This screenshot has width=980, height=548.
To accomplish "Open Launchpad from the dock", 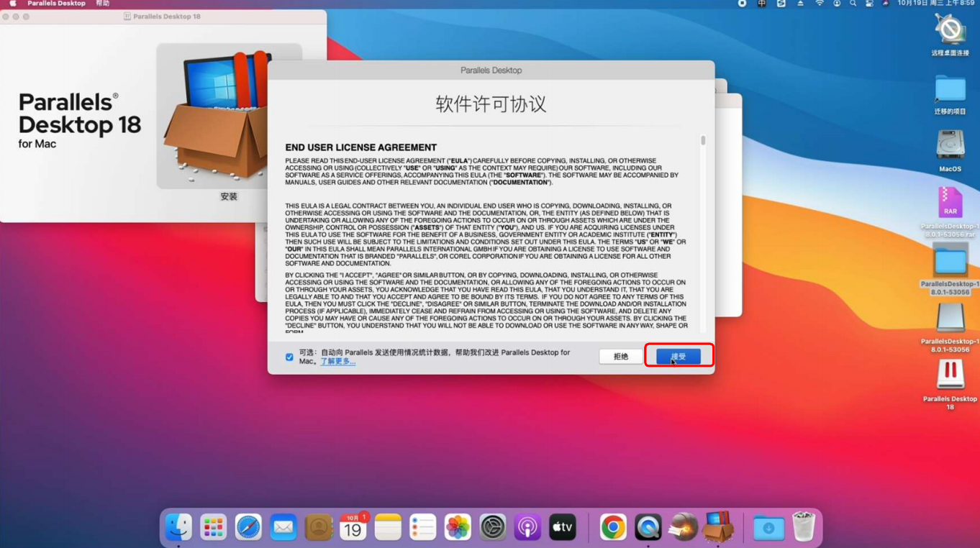I will point(214,527).
